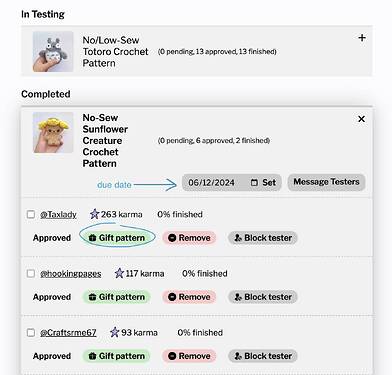Remove @hookingpages from testers

pos(189,297)
